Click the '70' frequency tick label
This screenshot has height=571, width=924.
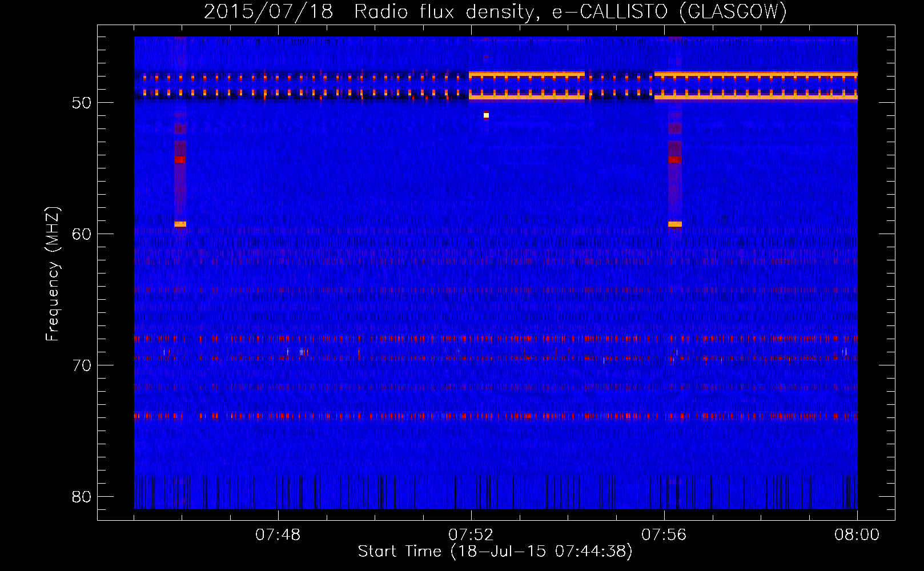[x=82, y=365]
